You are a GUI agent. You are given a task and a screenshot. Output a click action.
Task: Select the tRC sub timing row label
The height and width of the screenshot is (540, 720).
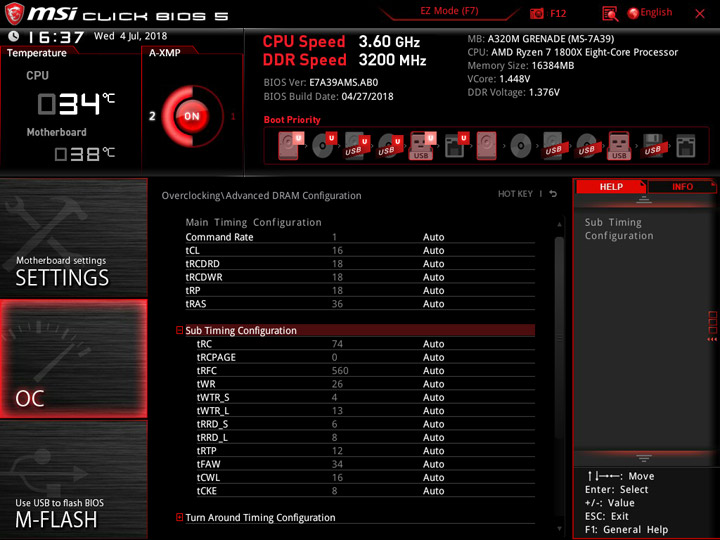click(204, 344)
